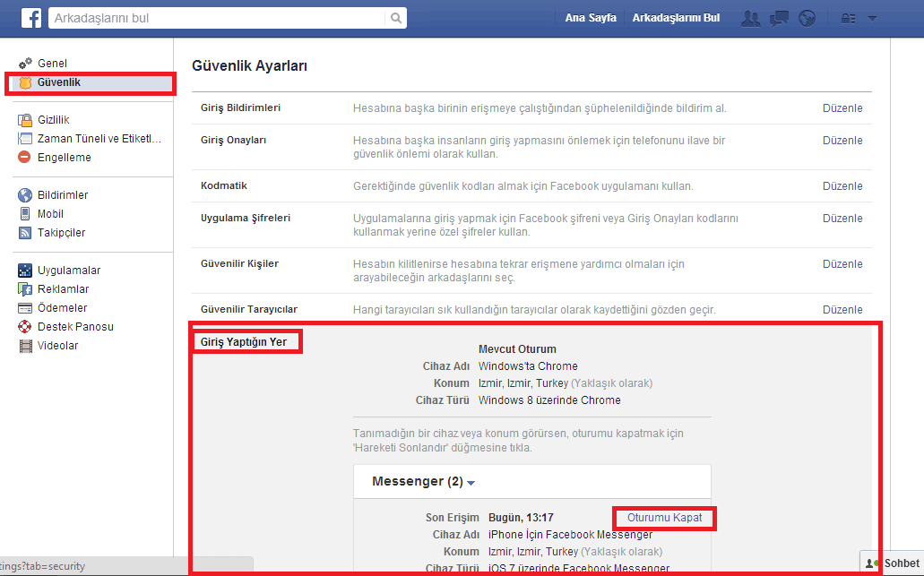Viewport: 924px width, 576px height.
Task: Click the Giriş Onayları row title
Action: pyautogui.click(x=233, y=140)
